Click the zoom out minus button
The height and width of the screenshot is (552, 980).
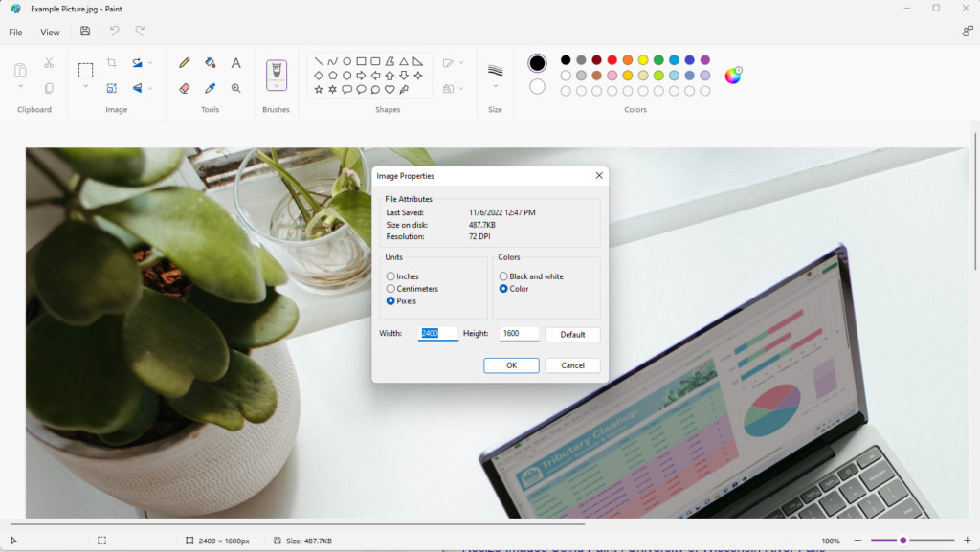(x=857, y=541)
